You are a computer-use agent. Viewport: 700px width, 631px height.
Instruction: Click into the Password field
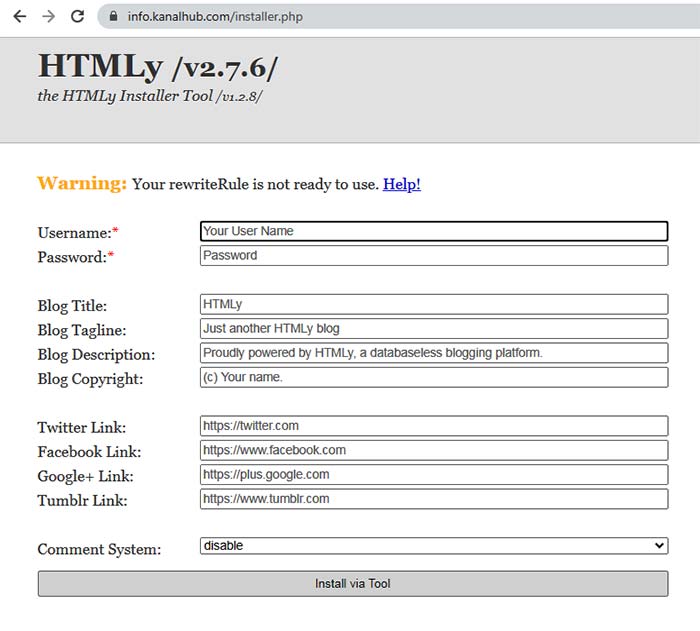434,255
